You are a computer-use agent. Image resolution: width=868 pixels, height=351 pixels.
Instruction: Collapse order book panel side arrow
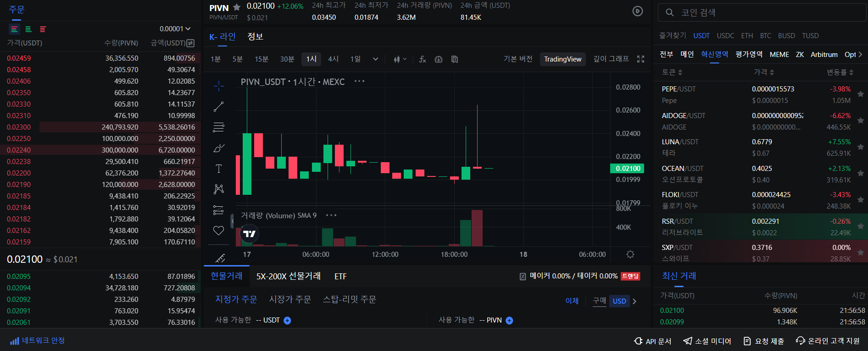[x=233, y=221]
